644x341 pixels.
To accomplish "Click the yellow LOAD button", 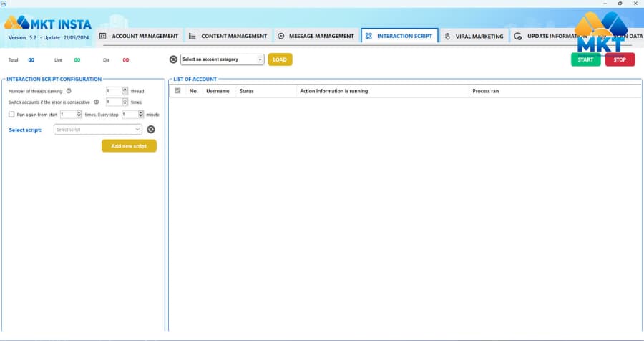I will [x=280, y=59].
